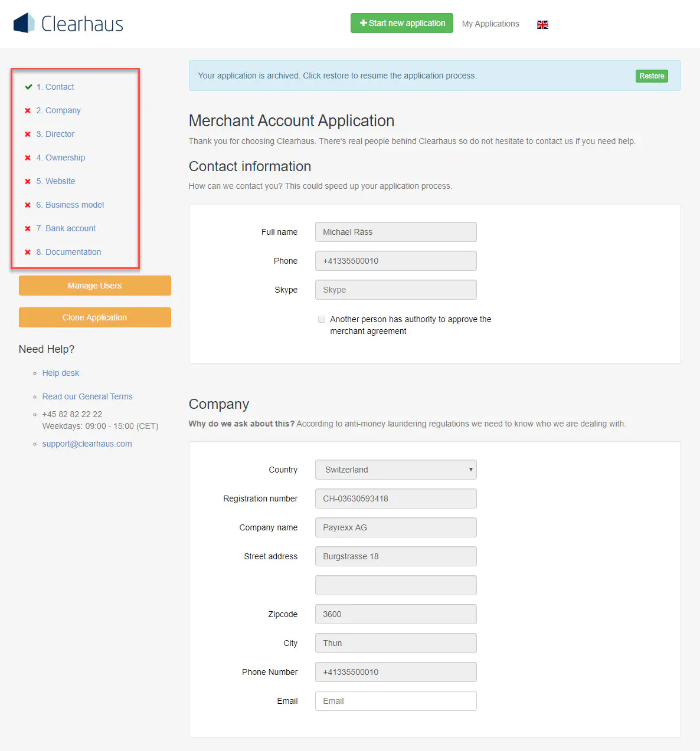Click the Clone Application button
The image size is (700, 751).
click(94, 317)
